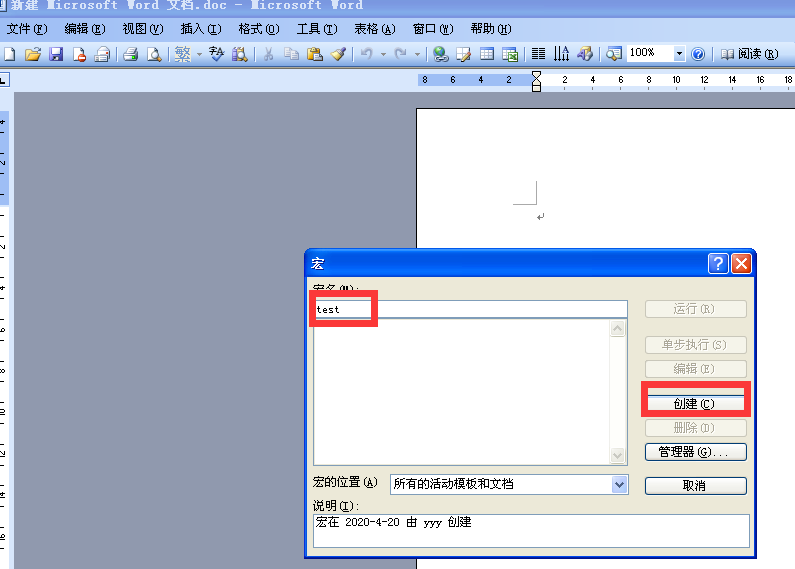795x569 pixels.
Task: Click the macro name field containing test
Action: coord(470,310)
